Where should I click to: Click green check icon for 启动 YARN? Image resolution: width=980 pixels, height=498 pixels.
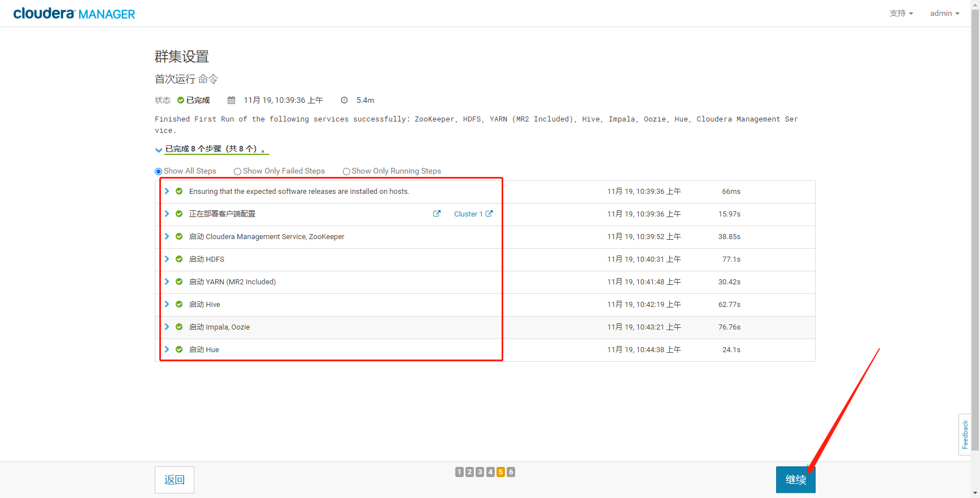(x=179, y=282)
